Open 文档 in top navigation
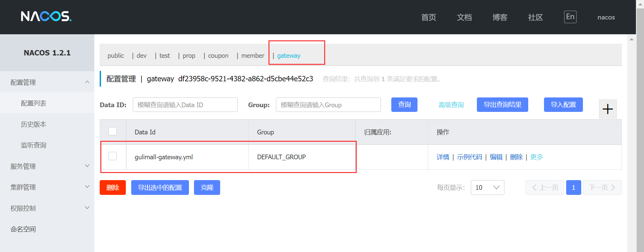644x252 pixels. [x=464, y=17]
